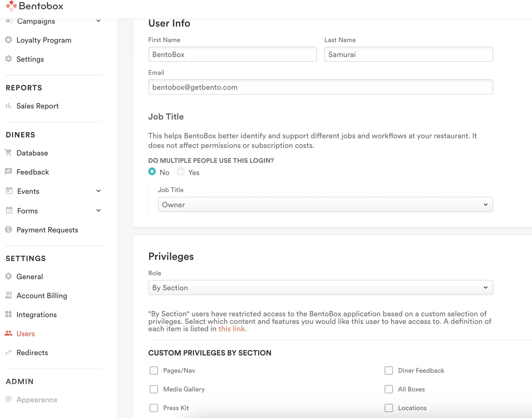This screenshot has width=532, height=418.
Task: Go to Sales Report
Action: tap(37, 106)
